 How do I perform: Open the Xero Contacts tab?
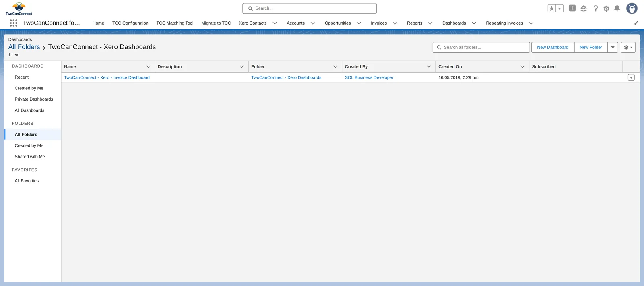click(x=253, y=23)
